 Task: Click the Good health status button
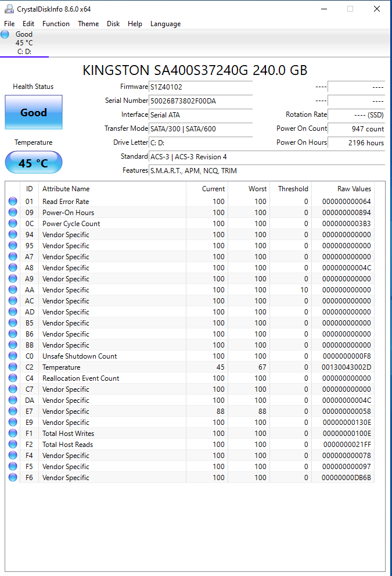(34, 112)
